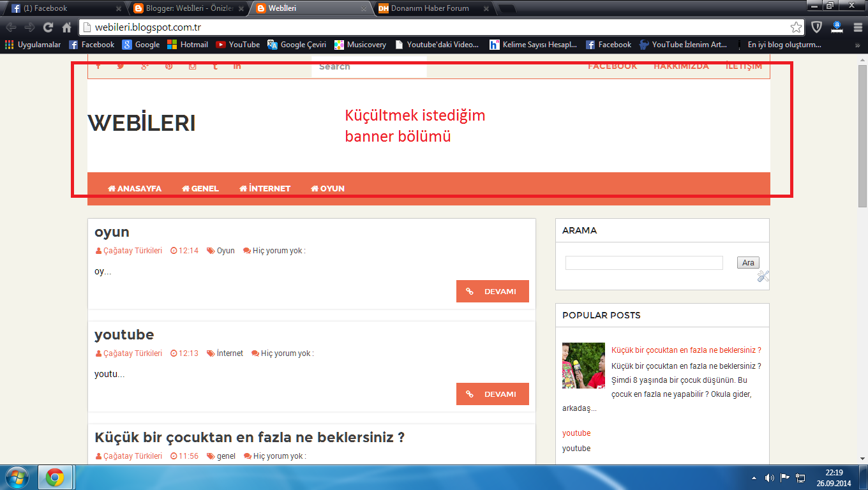Open 'Küçük bir çocuktan en fazla' post heading
The image size is (868, 490).
pyautogui.click(x=250, y=438)
